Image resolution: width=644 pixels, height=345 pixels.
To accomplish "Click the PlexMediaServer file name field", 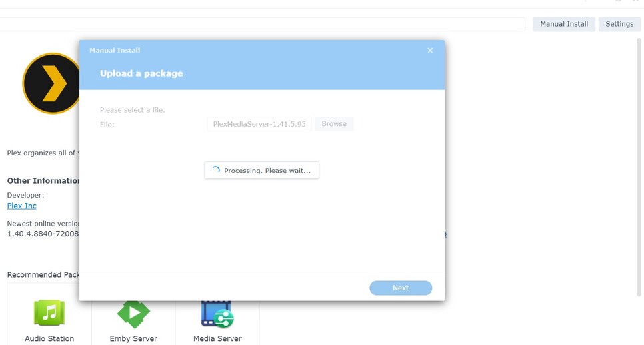I will 259,124.
